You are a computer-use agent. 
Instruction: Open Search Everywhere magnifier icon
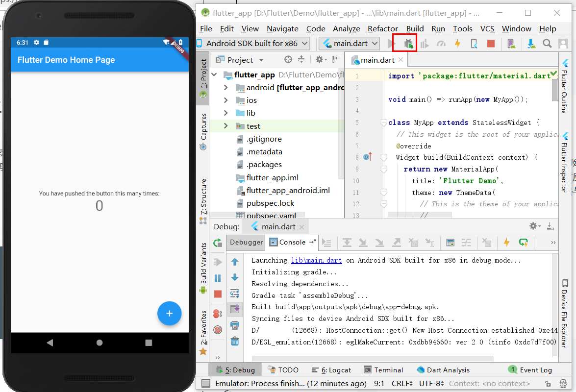[547, 44]
